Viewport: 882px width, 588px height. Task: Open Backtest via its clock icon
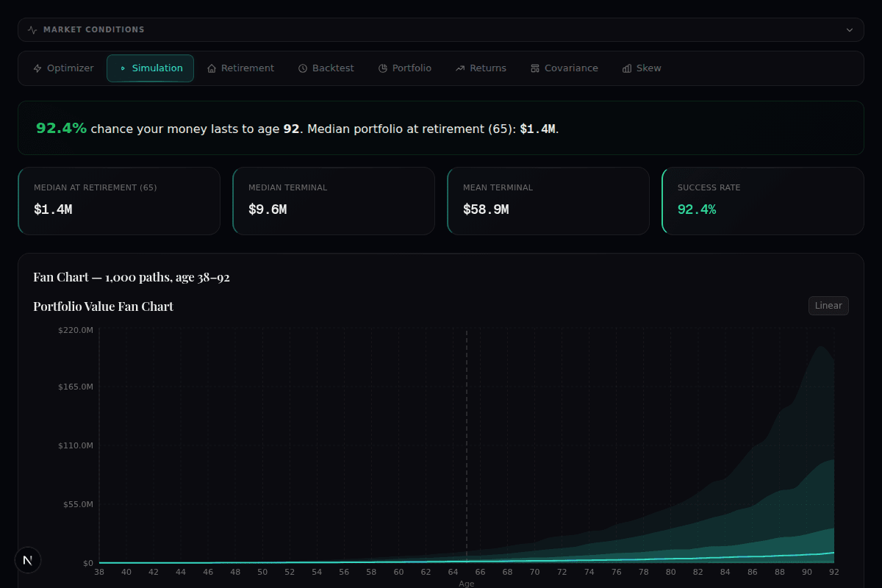click(301, 68)
